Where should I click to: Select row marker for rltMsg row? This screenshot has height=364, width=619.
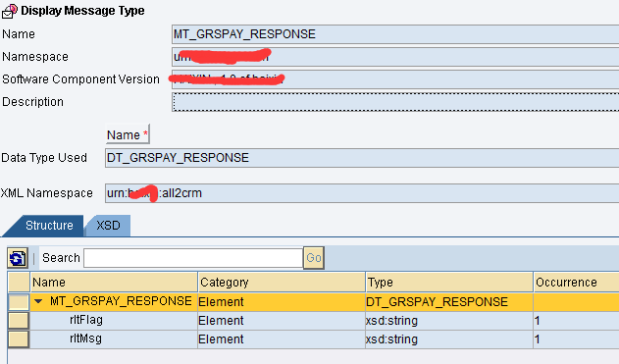coord(19,339)
